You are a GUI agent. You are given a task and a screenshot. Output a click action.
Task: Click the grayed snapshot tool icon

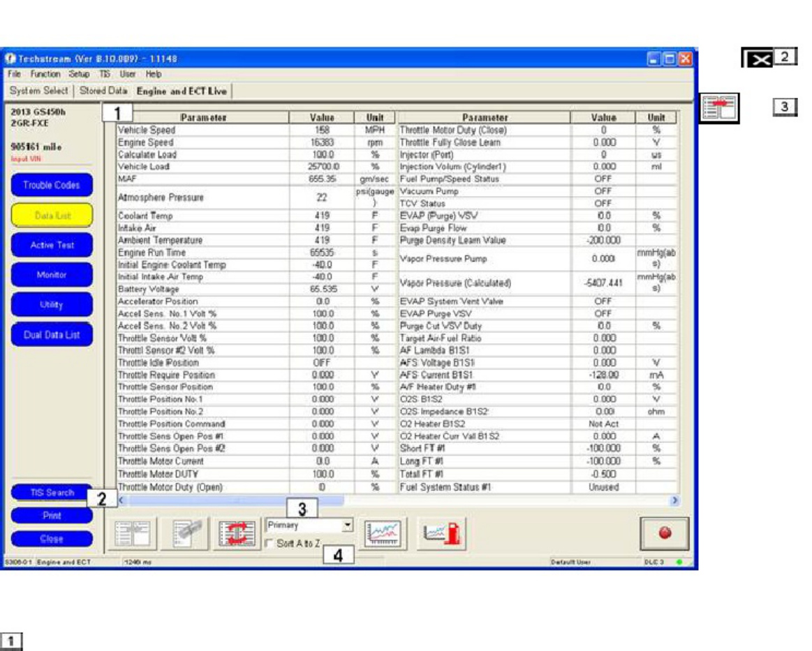coord(186,533)
